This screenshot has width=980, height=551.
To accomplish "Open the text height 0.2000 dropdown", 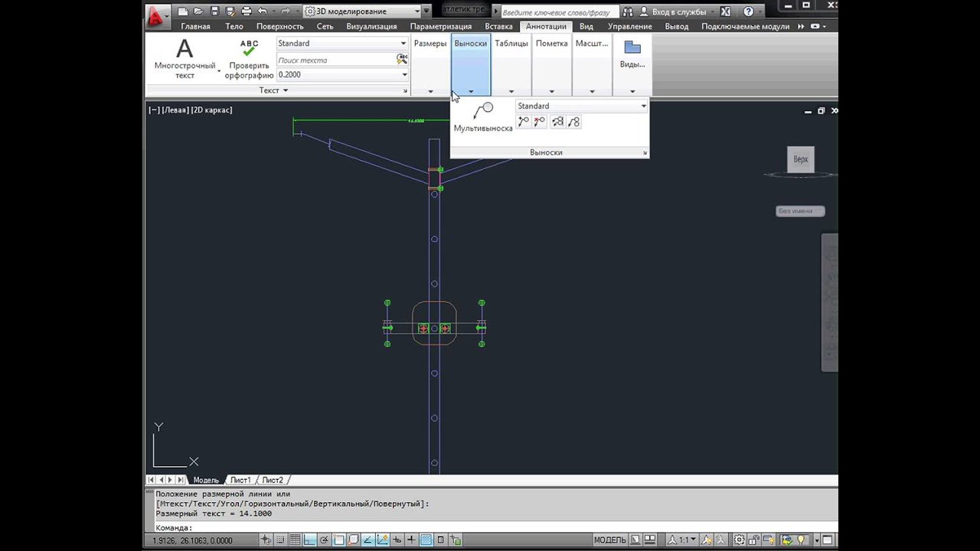I will coord(342,75).
